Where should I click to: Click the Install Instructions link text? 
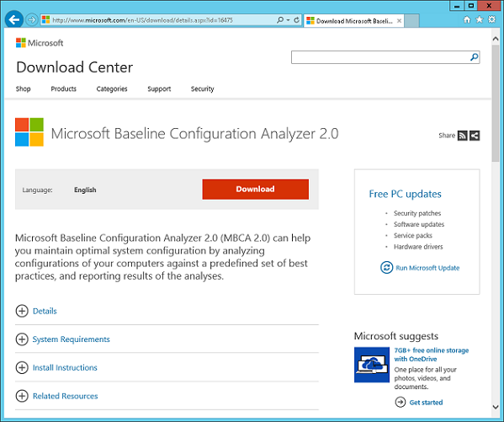click(x=65, y=367)
